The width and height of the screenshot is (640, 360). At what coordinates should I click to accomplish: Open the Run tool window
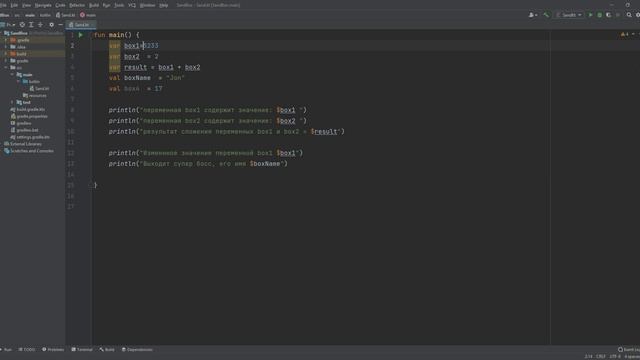tap(6, 350)
